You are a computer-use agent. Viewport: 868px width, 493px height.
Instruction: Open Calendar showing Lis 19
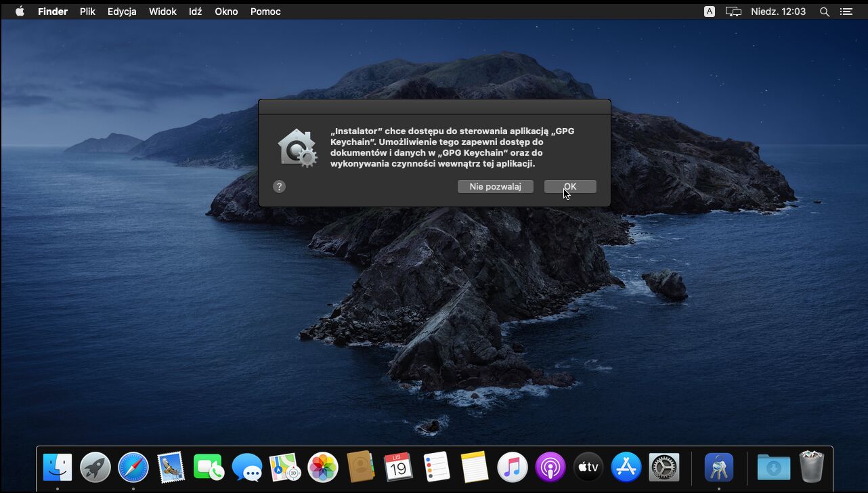[399, 467]
